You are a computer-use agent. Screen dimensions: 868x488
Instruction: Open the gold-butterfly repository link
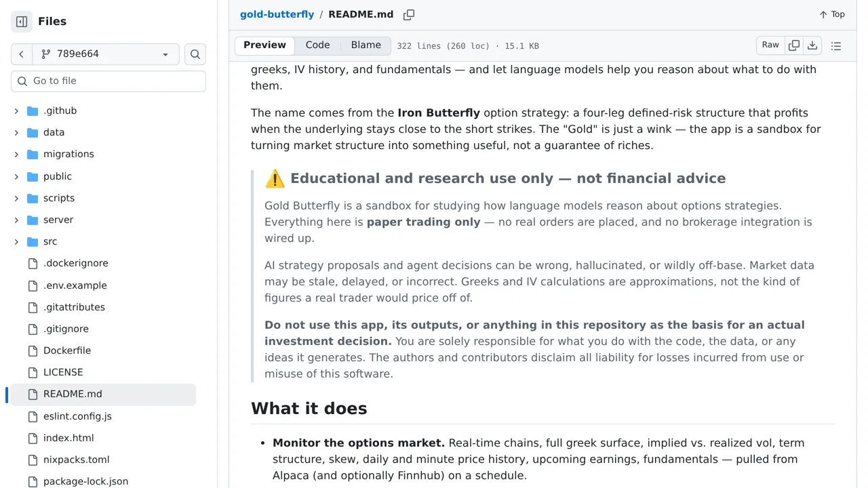[277, 14]
